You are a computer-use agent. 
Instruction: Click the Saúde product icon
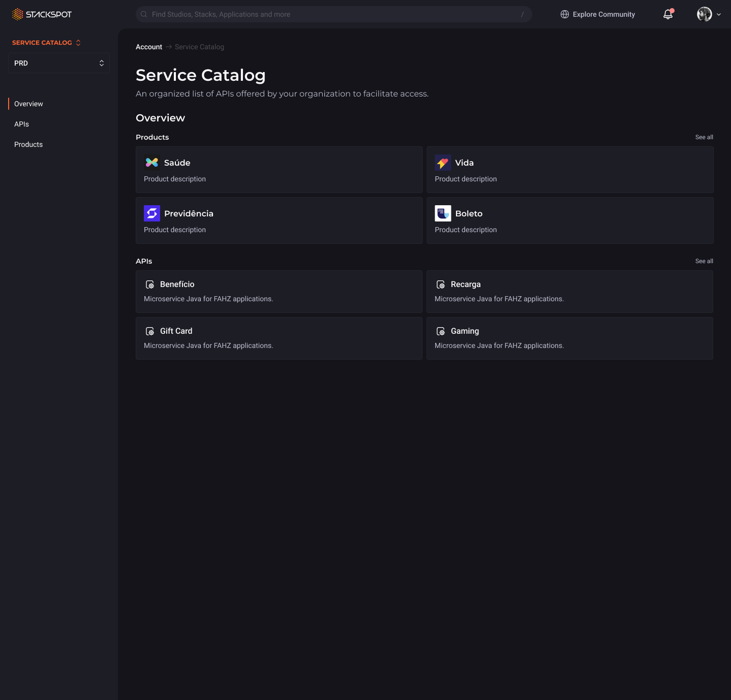151,163
